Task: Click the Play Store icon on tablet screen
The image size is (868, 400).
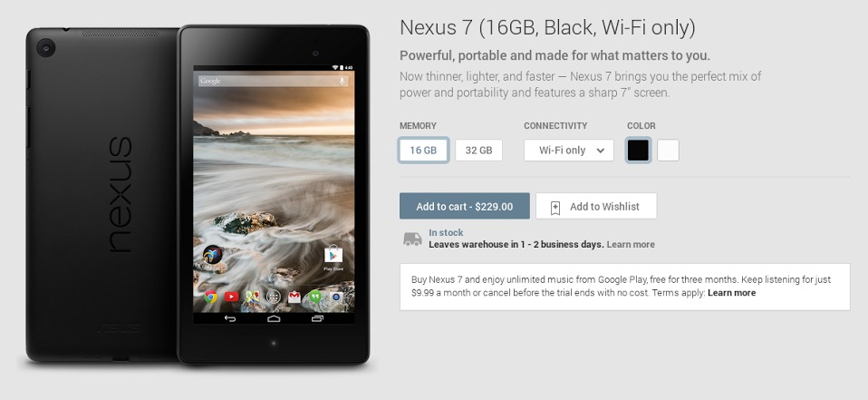Action: tap(333, 256)
